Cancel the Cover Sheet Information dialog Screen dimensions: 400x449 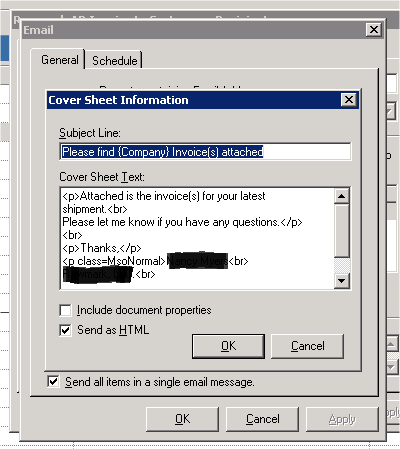[307, 346]
